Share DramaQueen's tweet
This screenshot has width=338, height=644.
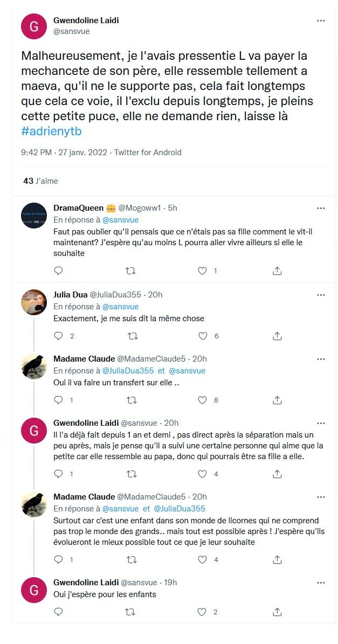277,271
